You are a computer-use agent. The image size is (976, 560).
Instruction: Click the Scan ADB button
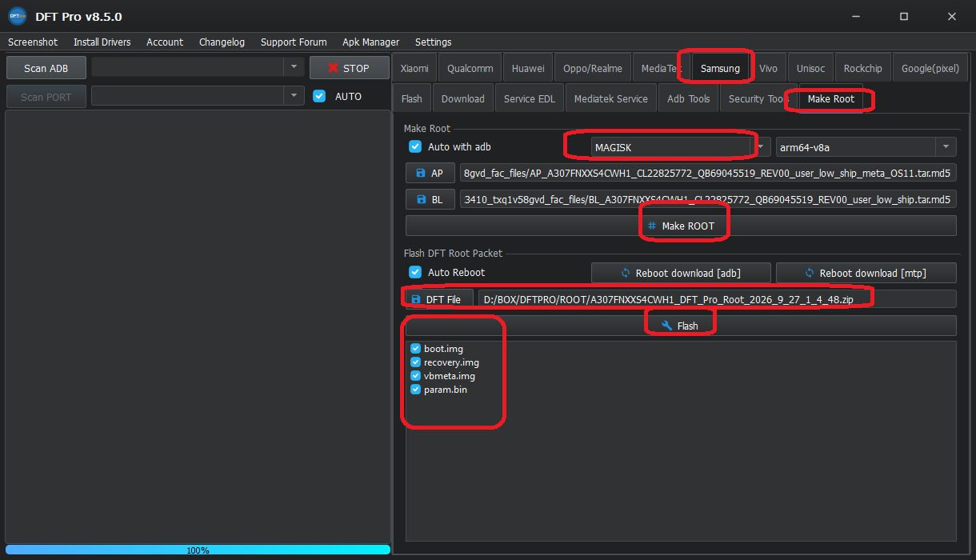pyautogui.click(x=46, y=68)
